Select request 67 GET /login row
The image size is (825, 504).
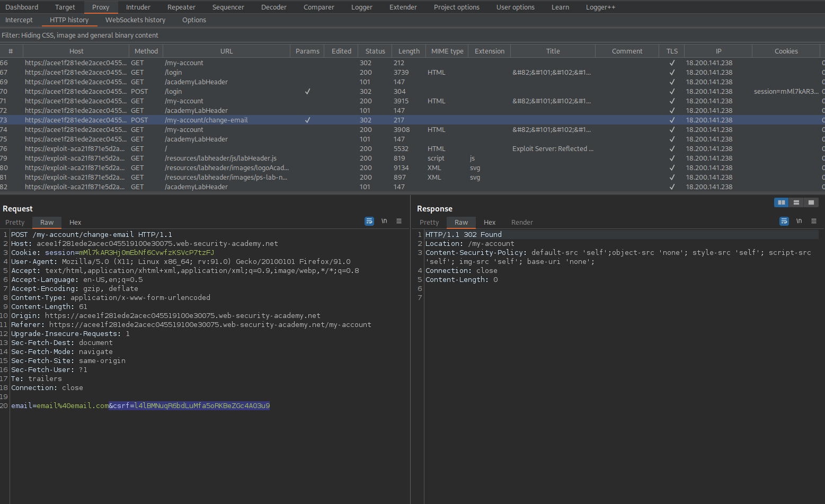click(412, 72)
